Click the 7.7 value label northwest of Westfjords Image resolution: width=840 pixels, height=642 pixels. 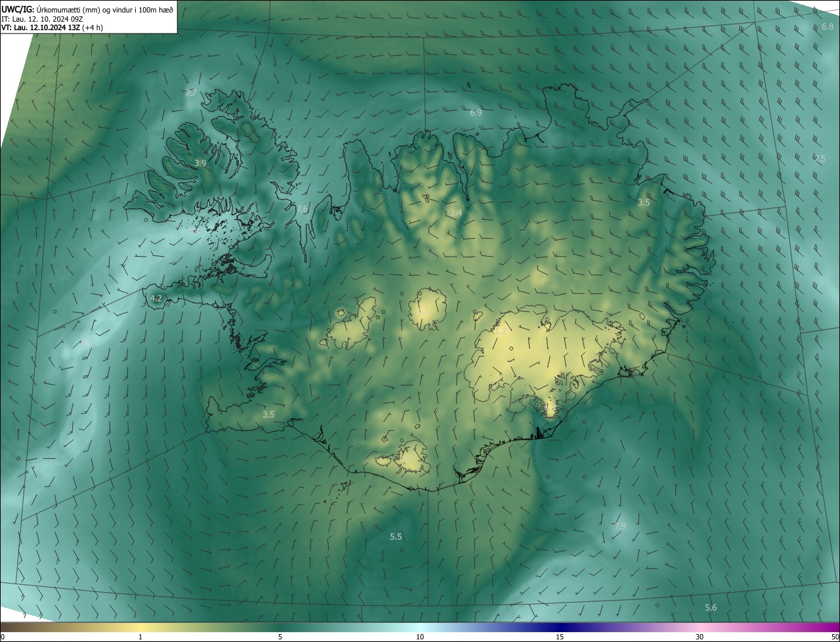click(x=190, y=93)
